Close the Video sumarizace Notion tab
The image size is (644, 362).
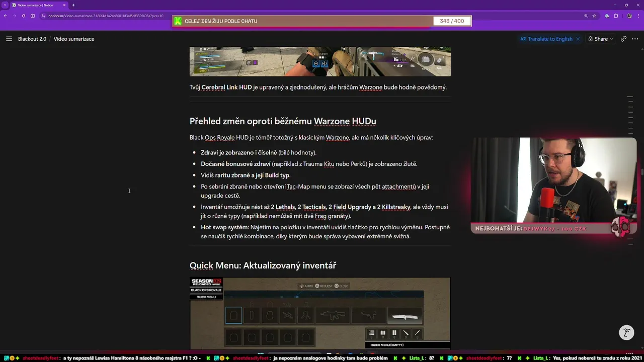64,5
